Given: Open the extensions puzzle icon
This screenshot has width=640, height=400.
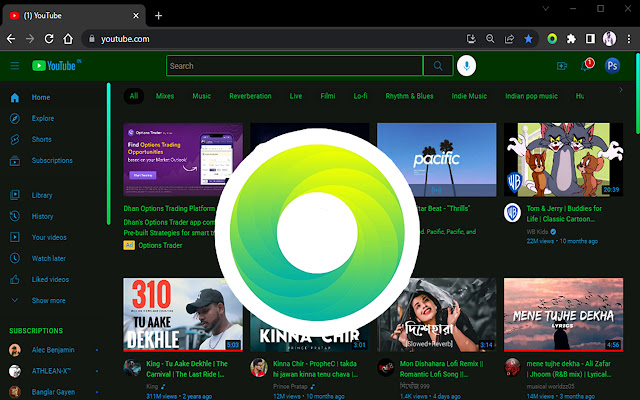Looking at the screenshot, I should 571,39.
